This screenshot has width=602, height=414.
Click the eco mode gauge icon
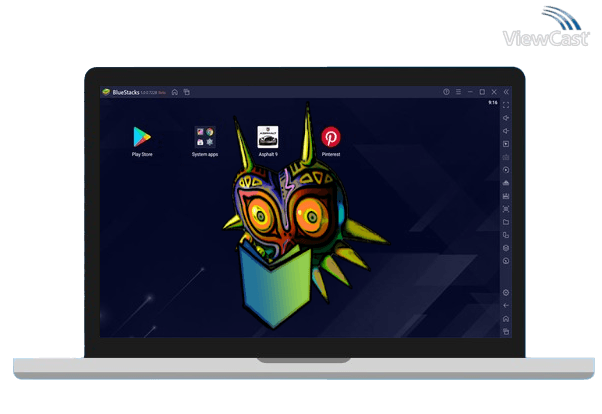point(506,261)
